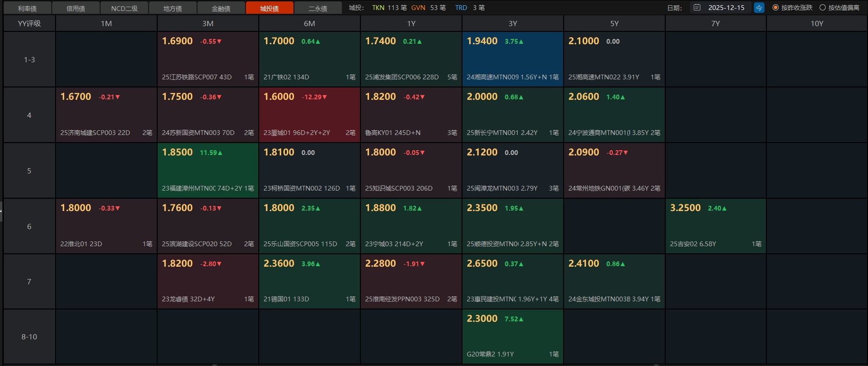Click the YY评级 column header
This screenshot has width=868, height=366.
(x=29, y=23)
